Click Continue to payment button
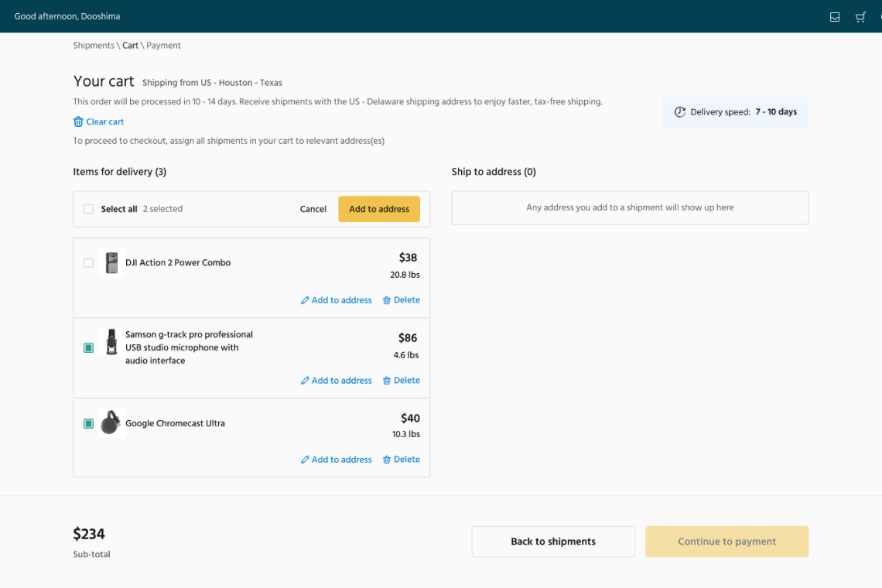This screenshot has width=882, height=588. click(x=726, y=542)
